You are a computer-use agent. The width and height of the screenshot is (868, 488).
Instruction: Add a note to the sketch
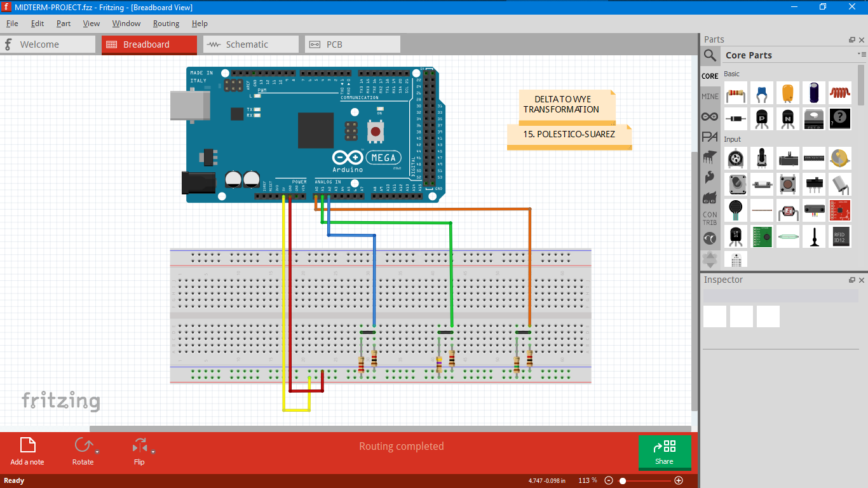click(x=27, y=452)
